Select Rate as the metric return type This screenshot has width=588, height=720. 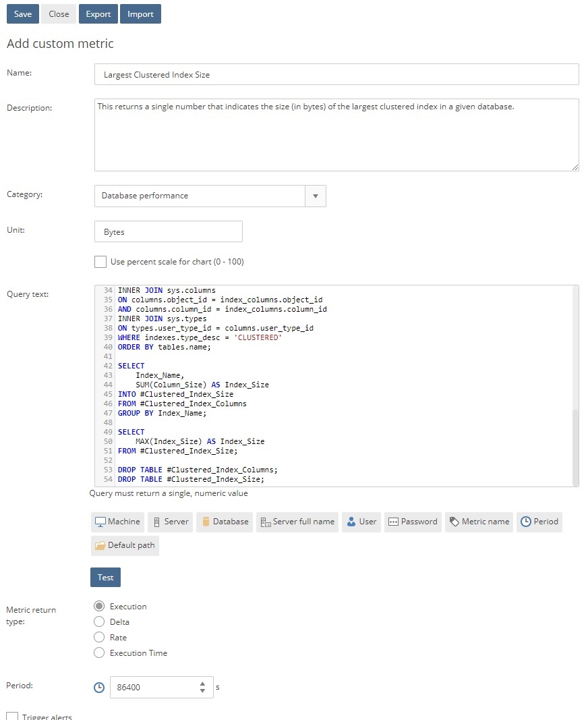click(99, 637)
